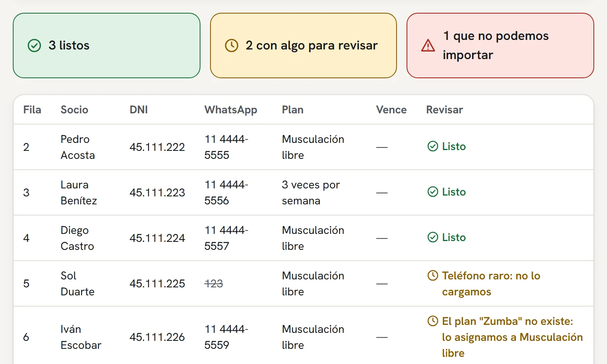Viewport: 607px width, 364px height.
Task: Click the clock icon beside "2 con algo para revisar"
Action: pyautogui.click(x=232, y=45)
